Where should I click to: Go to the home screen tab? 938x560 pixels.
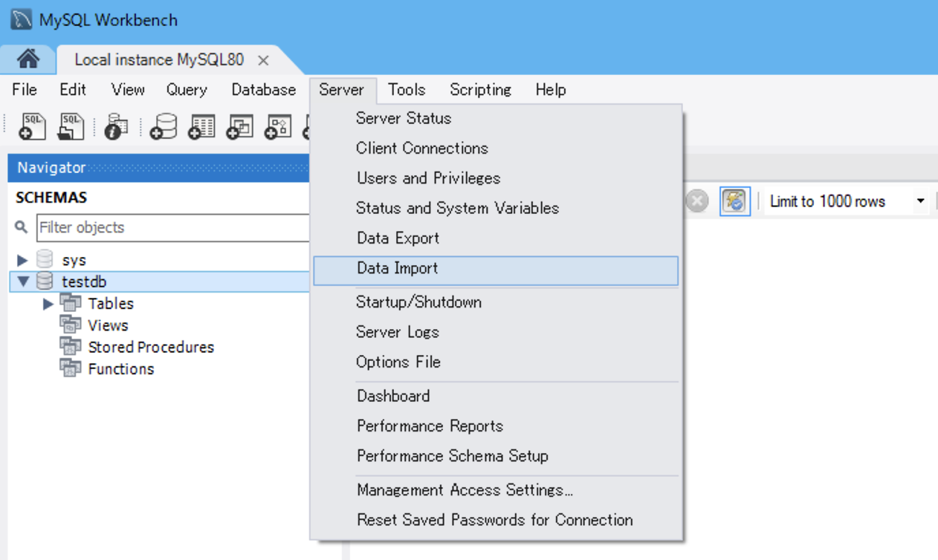tap(28, 59)
